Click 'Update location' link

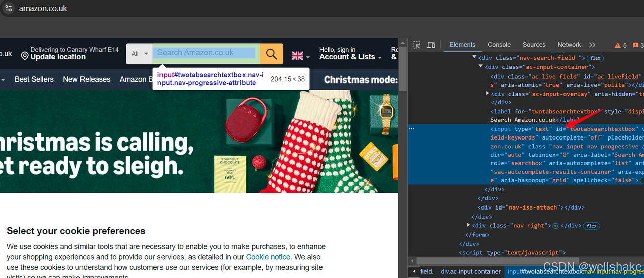(58, 57)
